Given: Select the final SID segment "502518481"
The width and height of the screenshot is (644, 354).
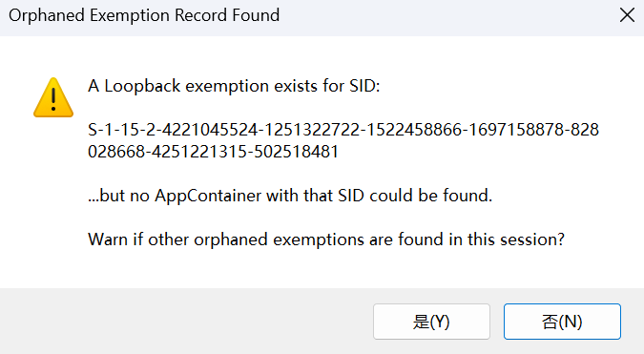Looking at the screenshot, I should (x=296, y=152).
